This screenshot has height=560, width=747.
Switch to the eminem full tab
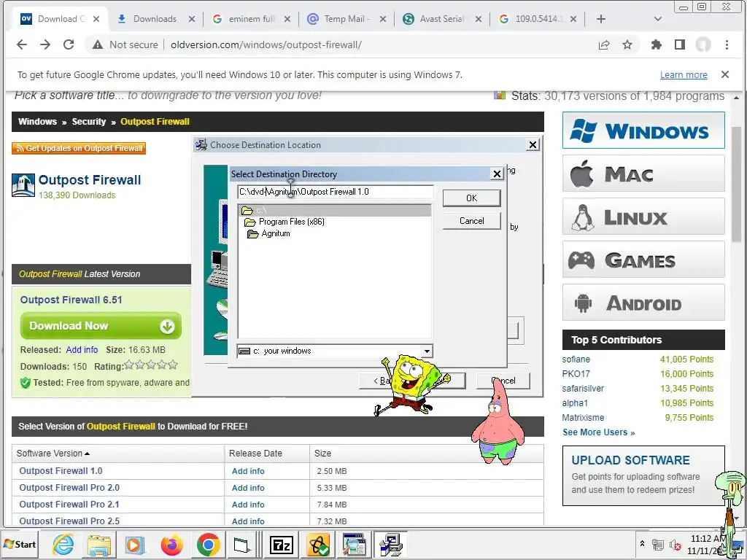tap(252, 19)
